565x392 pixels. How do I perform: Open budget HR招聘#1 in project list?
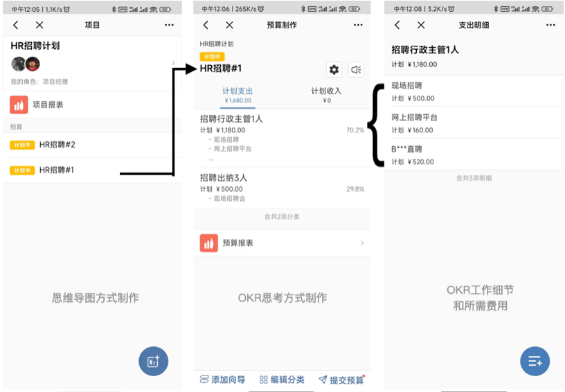(x=92, y=170)
